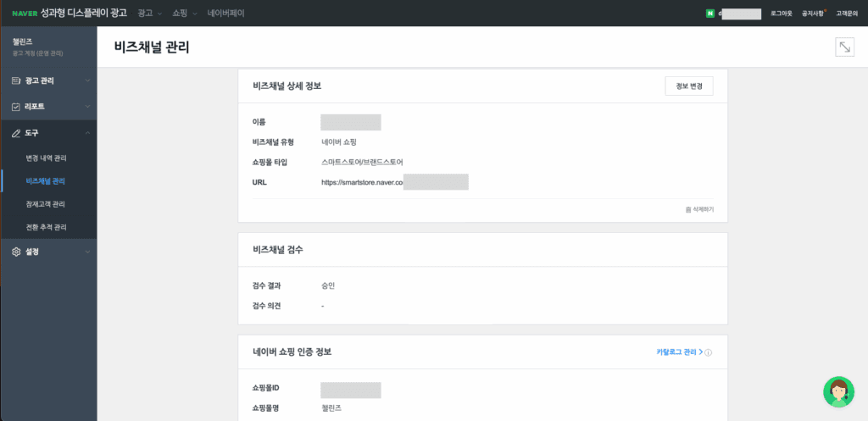Collapse the 도구 sidebar section
This screenshot has width=868, height=421.
coord(87,133)
